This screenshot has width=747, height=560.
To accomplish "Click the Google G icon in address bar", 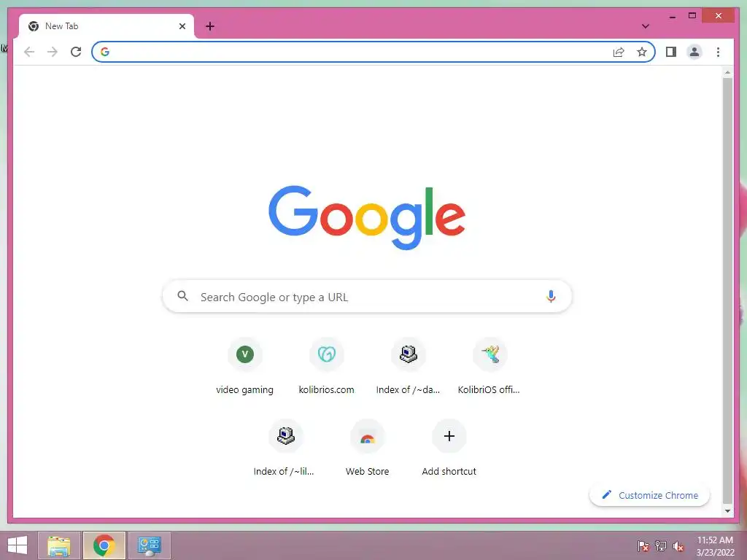I will [105, 52].
